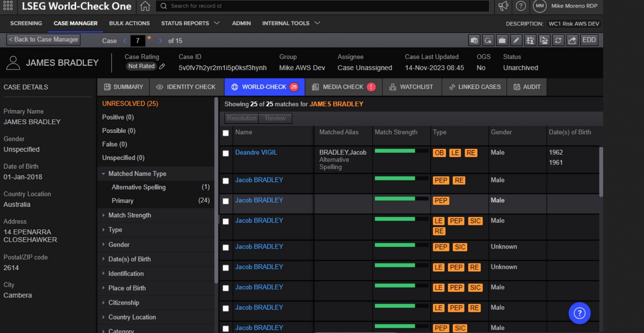
Task: Click the results table vertical scrollbar
Action: click(x=601, y=172)
